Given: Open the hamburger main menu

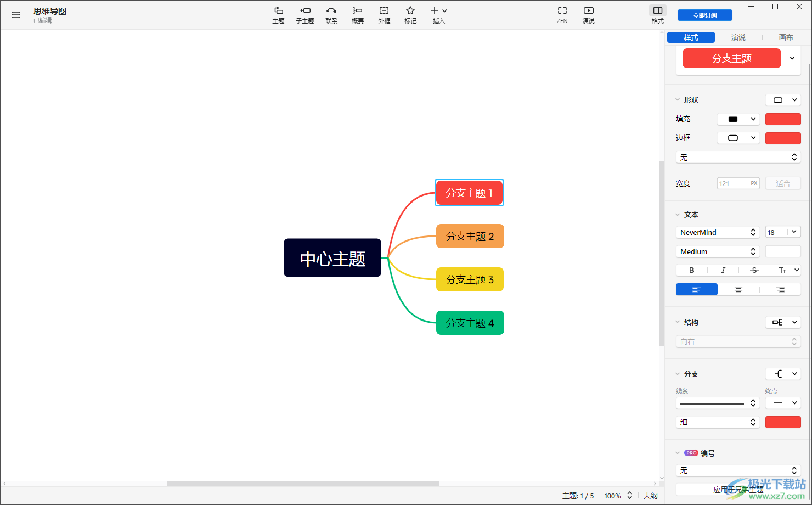Looking at the screenshot, I should [x=16, y=15].
